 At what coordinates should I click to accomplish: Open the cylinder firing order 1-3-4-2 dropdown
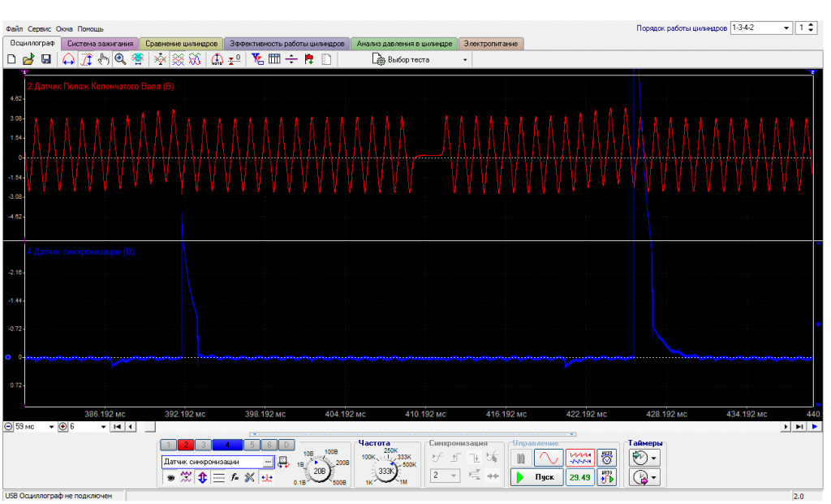(x=786, y=28)
